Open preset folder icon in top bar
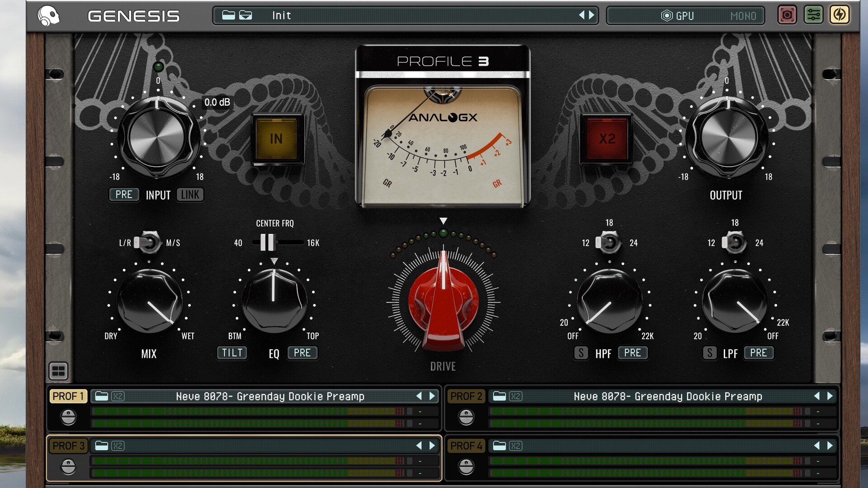 coord(228,15)
